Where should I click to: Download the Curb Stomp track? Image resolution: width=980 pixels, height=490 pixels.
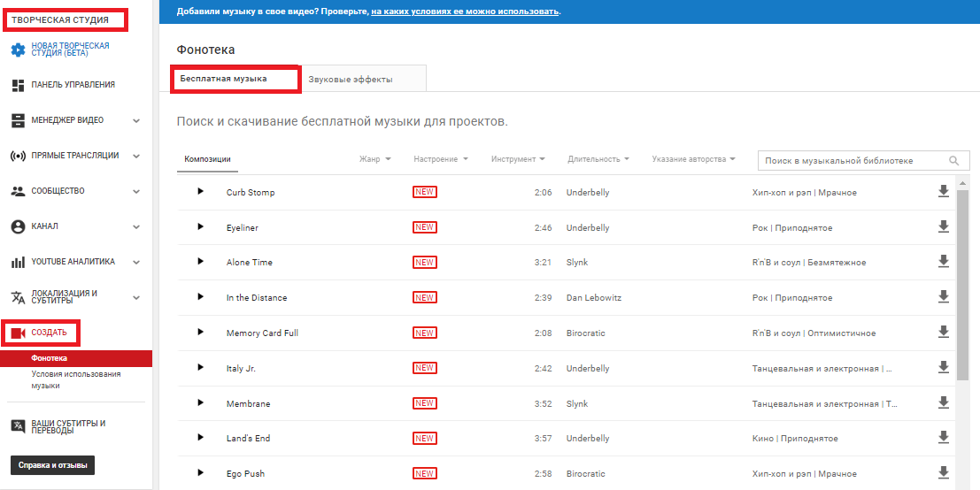tap(944, 191)
